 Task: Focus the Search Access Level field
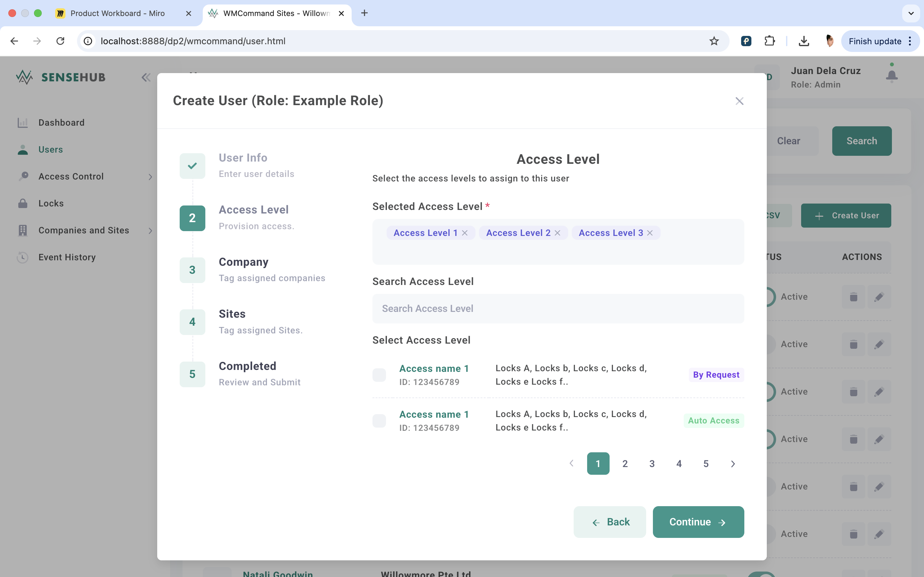coord(558,308)
